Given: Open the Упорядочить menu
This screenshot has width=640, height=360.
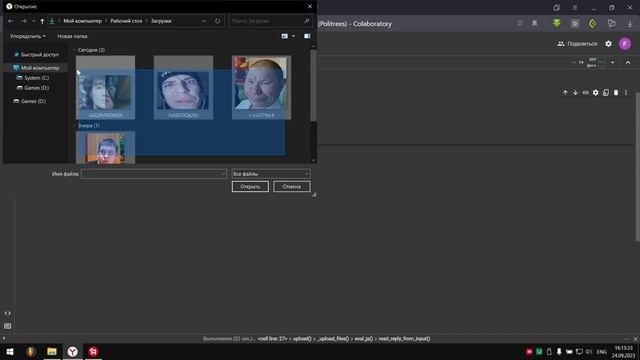Looking at the screenshot, I should (28, 36).
